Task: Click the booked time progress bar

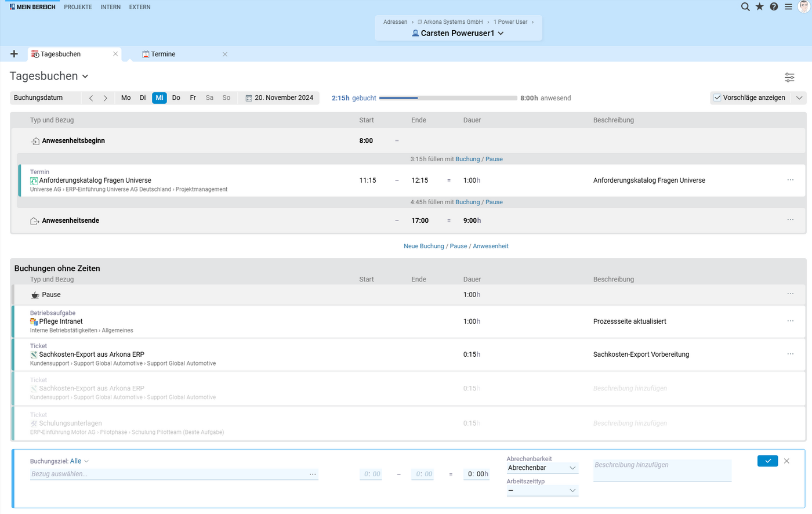Action: coord(448,98)
